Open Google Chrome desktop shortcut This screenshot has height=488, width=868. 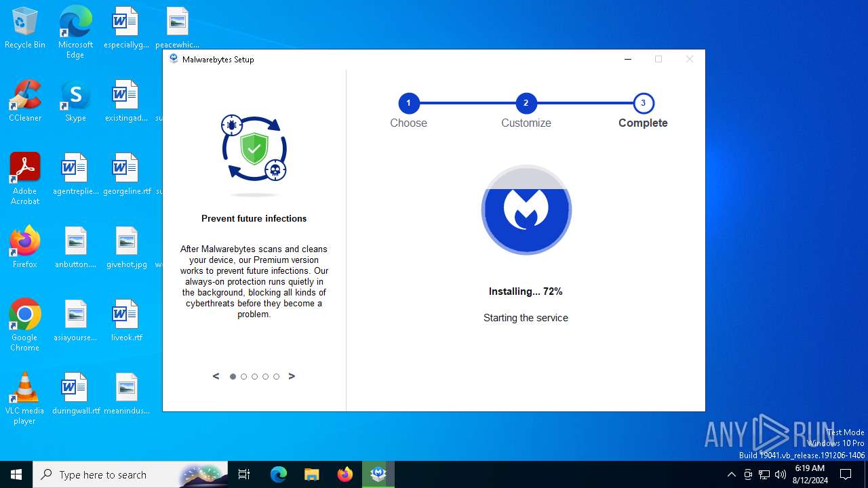[25, 325]
